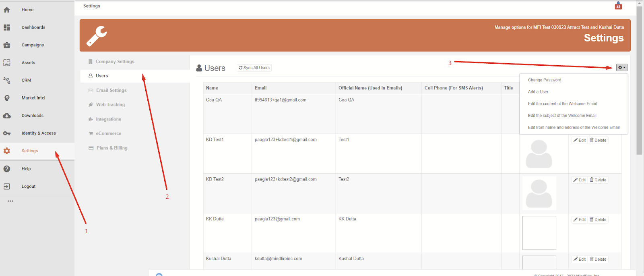Go to Campaigns in left navigation
The height and width of the screenshot is (276, 644).
(33, 45)
